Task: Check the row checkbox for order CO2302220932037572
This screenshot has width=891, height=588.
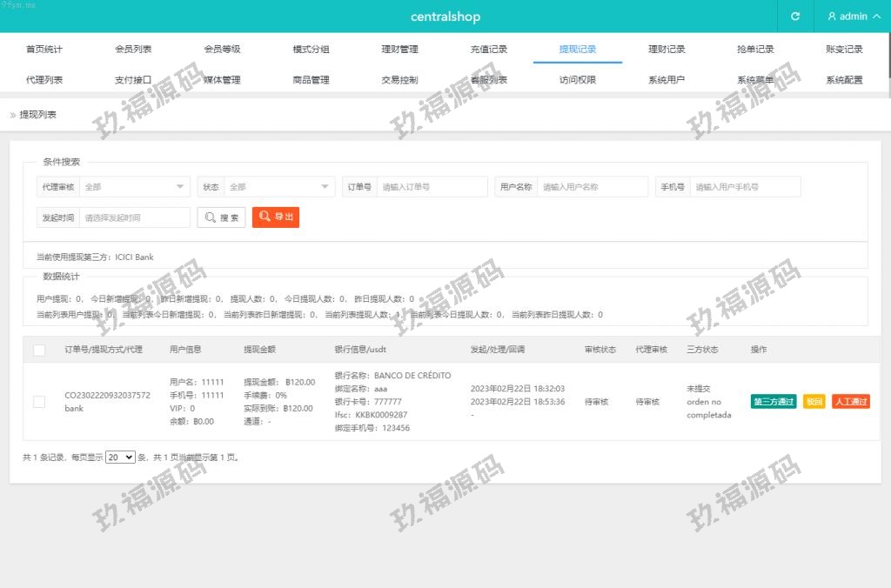Action: (39, 402)
